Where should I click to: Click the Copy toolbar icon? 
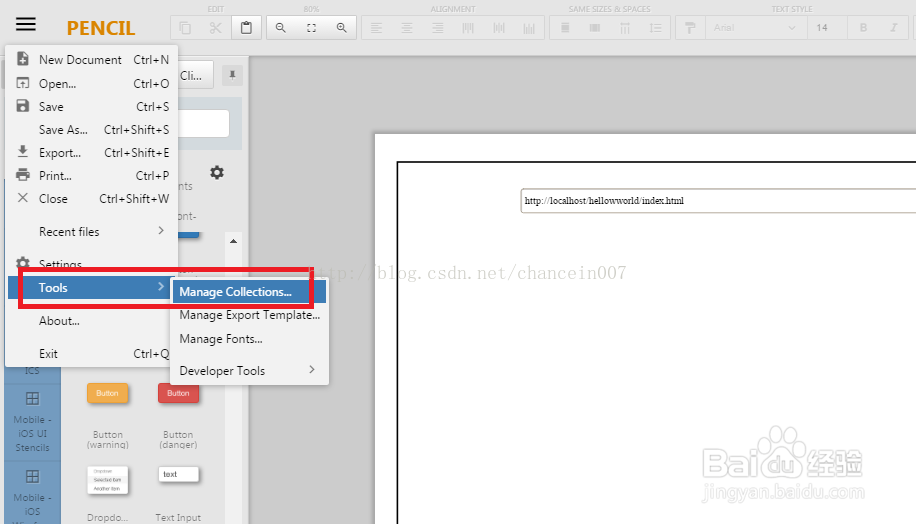(x=185, y=27)
